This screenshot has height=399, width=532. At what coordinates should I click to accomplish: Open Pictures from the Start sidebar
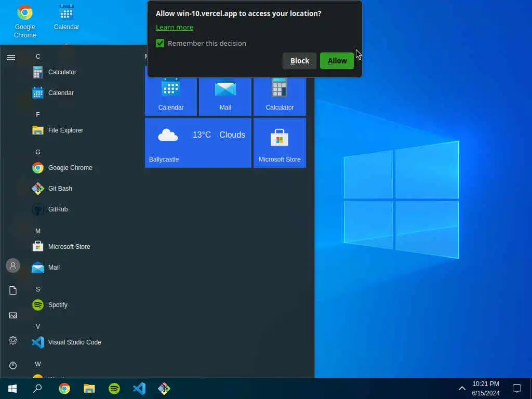pos(13,315)
